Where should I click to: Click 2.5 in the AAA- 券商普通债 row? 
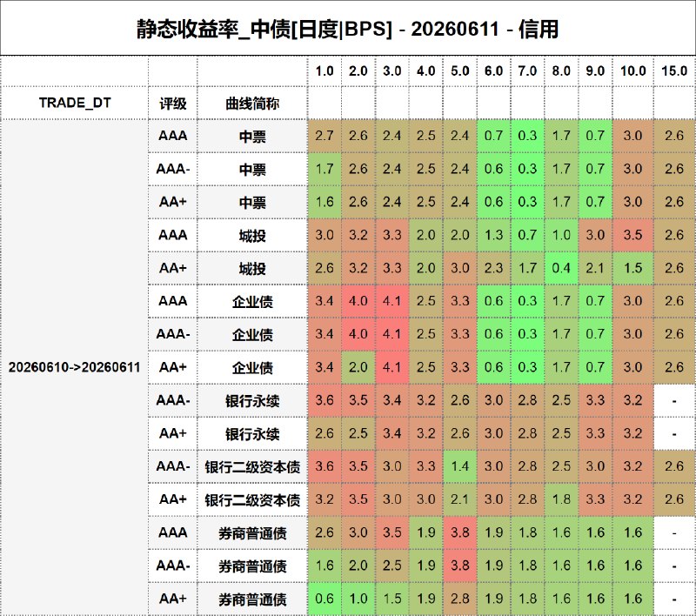pos(392,566)
